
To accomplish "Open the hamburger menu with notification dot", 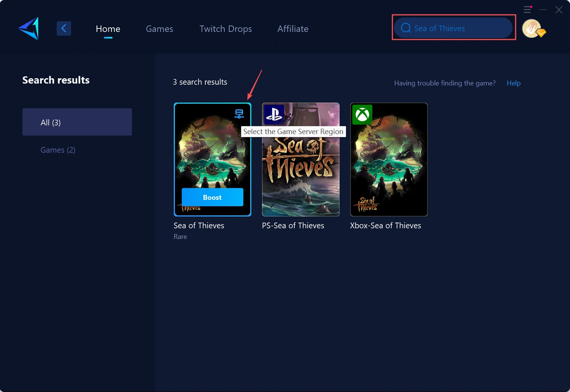I will [x=527, y=9].
